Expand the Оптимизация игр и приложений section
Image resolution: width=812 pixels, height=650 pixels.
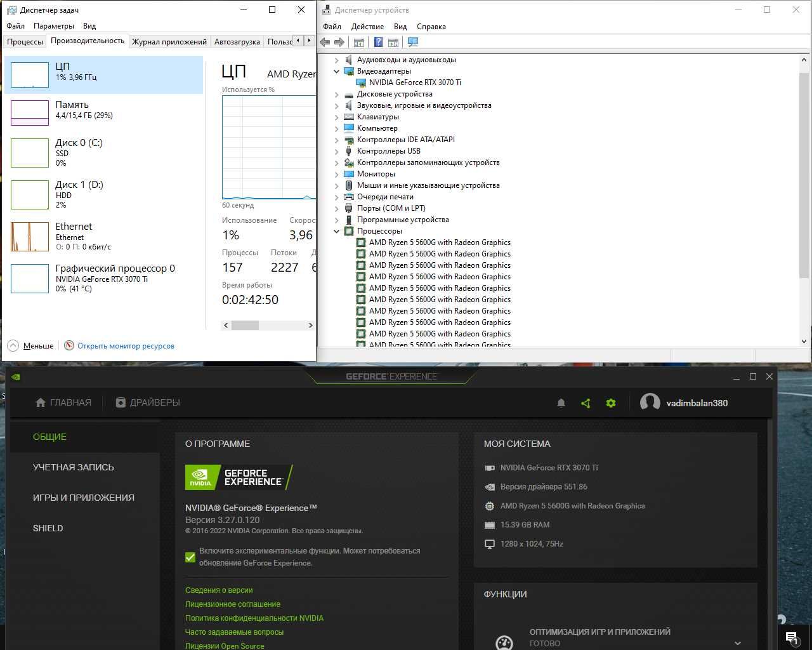point(738,642)
